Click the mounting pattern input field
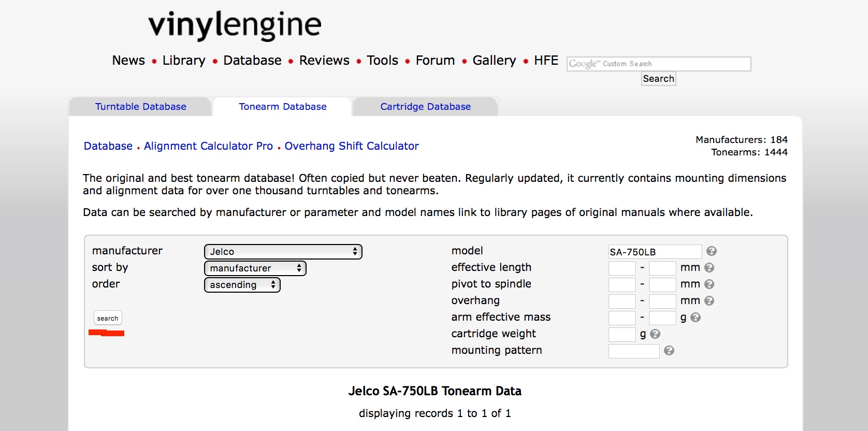This screenshot has height=431, width=868. [x=634, y=351]
